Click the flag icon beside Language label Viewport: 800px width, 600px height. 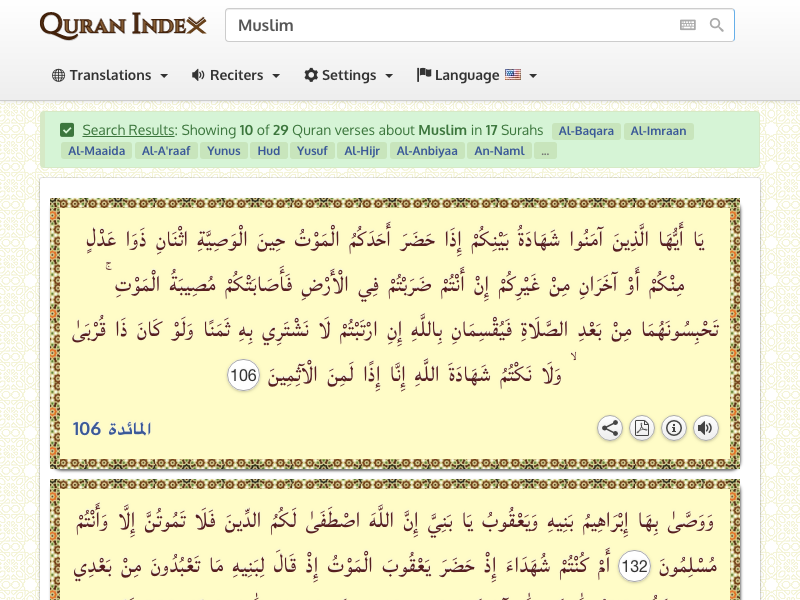pyautogui.click(x=424, y=75)
